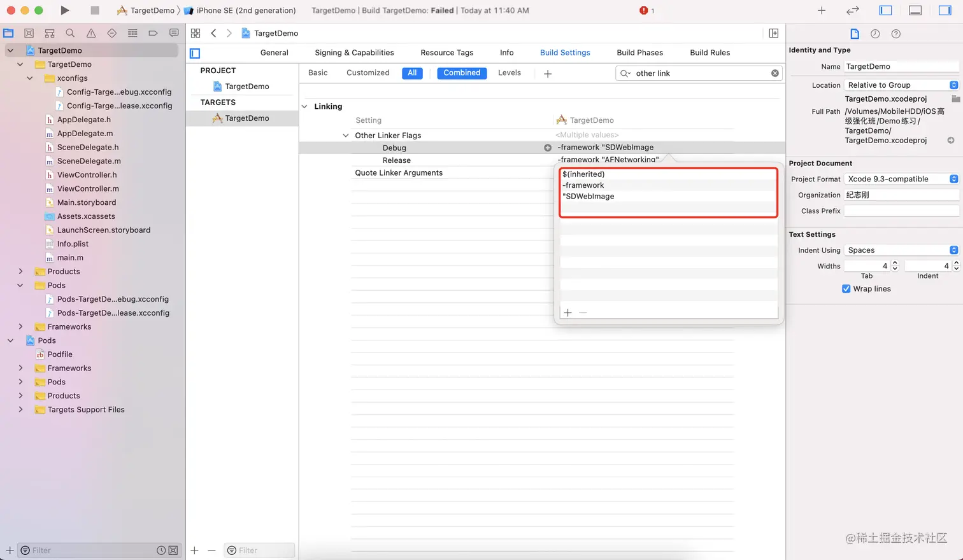
Task: Open the related items grid icon
Action: coord(196,33)
